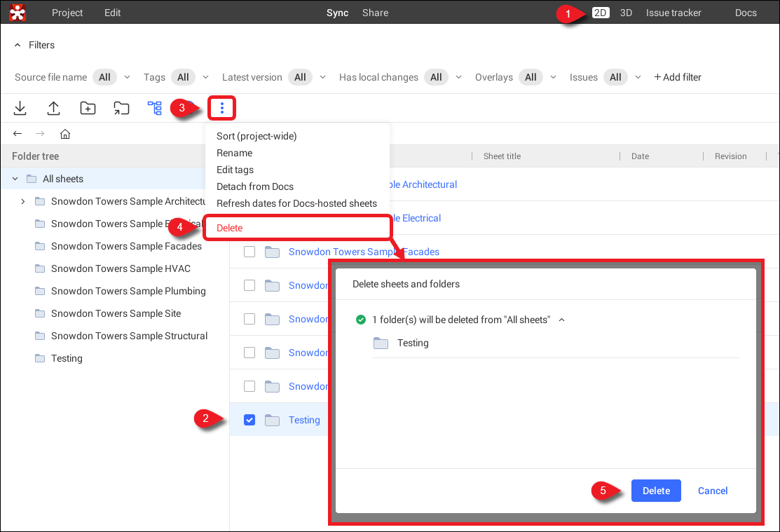Collapse the Filters section
Viewport: 780px width, 532px height.
pos(18,45)
